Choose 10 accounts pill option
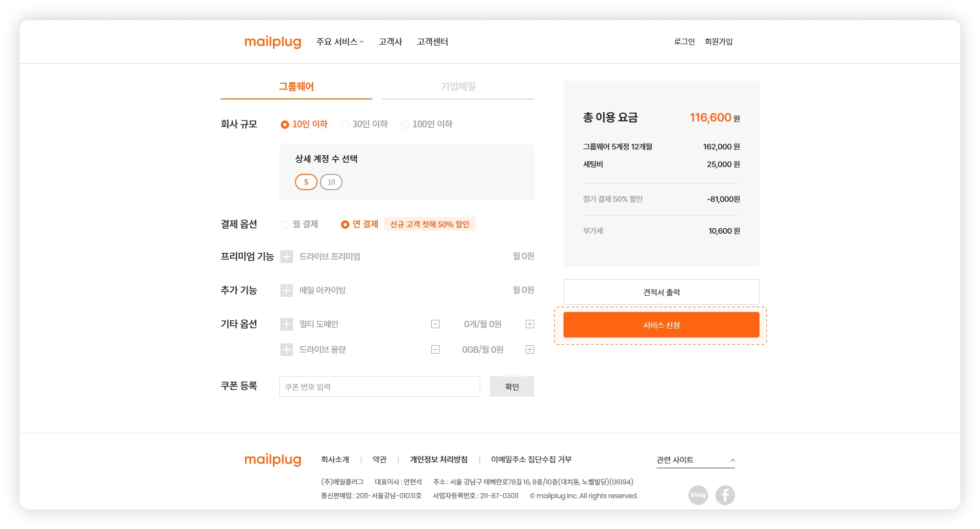Viewport: 980px width, 529px height. [331, 182]
